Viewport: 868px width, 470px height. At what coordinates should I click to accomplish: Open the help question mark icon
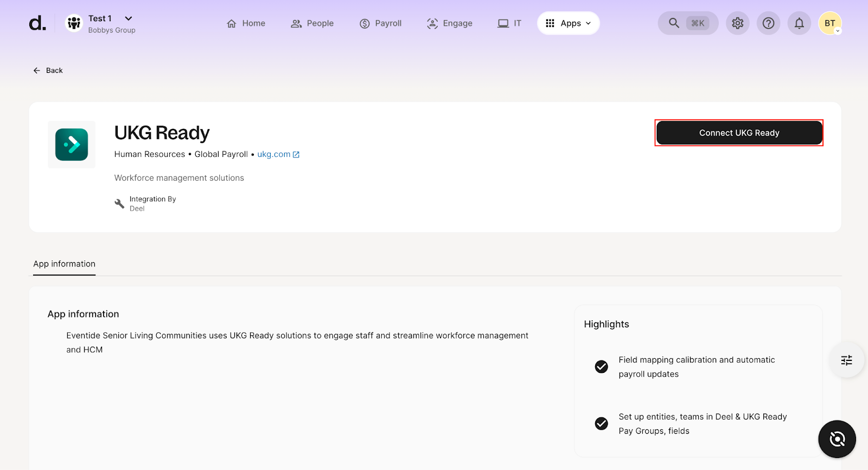click(x=768, y=23)
